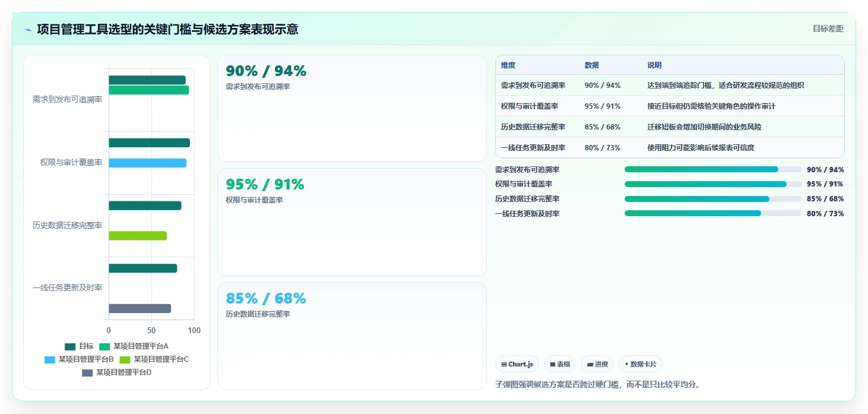Image resolution: width=868 pixels, height=414 pixels.
Task: Click the 平台D gray chart bar
Action: (x=140, y=308)
